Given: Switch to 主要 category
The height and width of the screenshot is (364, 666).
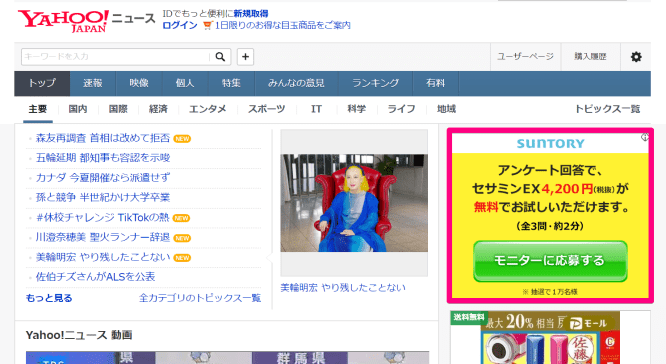Looking at the screenshot, I should [x=38, y=110].
